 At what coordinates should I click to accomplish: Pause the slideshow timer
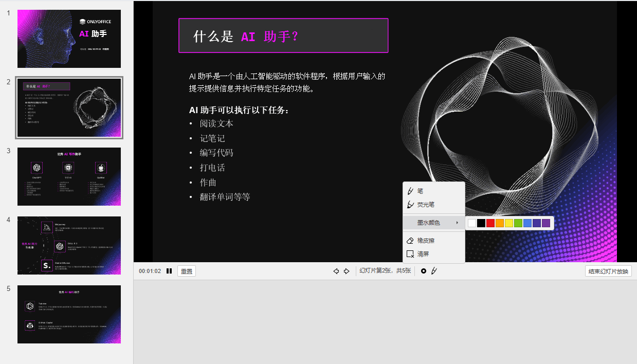(x=169, y=271)
